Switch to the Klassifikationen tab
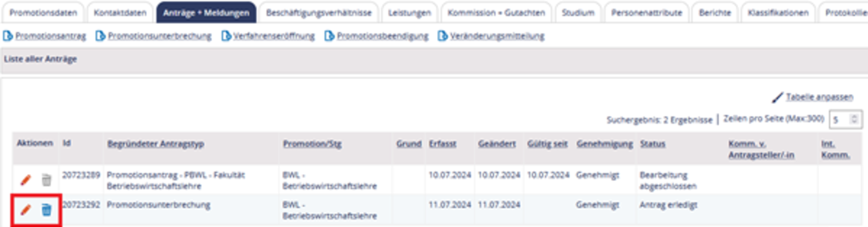This screenshot has height=227, width=868. coord(779,13)
